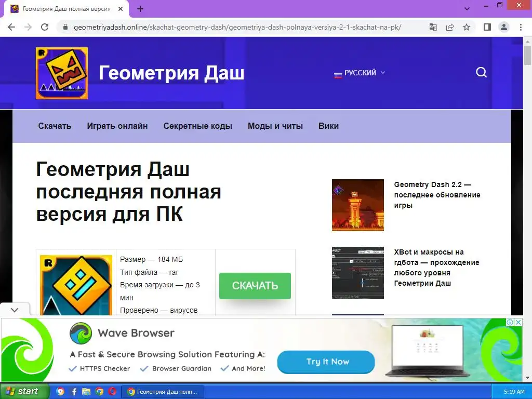Open the Windows start menu
Viewport: 532px width, 399px height.
coord(24,391)
